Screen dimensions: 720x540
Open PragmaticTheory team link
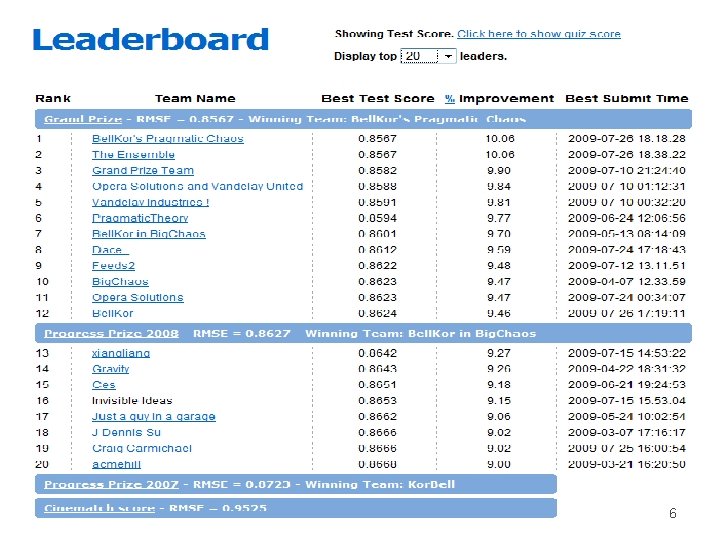pos(140,218)
